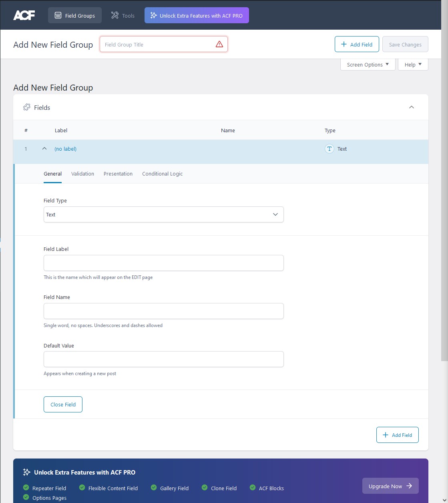Viewport: 448px width, 503px height.
Task: Click the green check beside Gallery Field
Action: [x=153, y=488]
